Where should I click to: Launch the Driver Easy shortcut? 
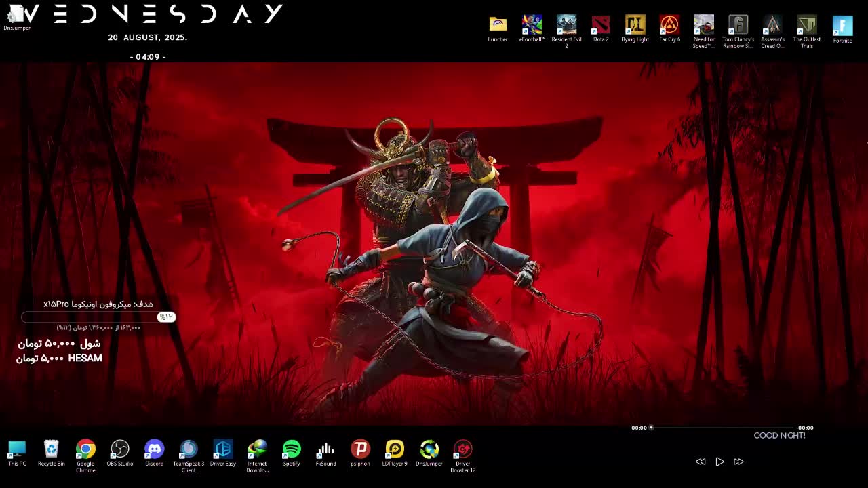(x=223, y=453)
